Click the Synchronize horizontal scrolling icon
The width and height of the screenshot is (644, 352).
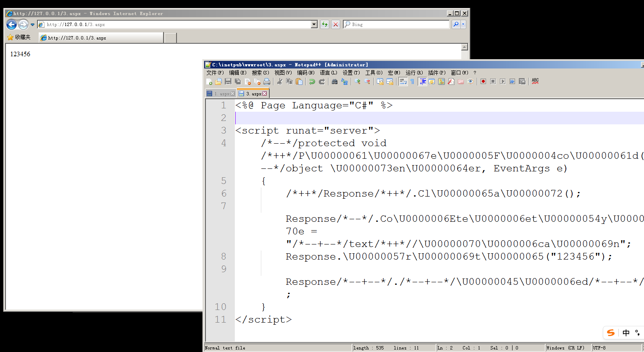(x=389, y=81)
